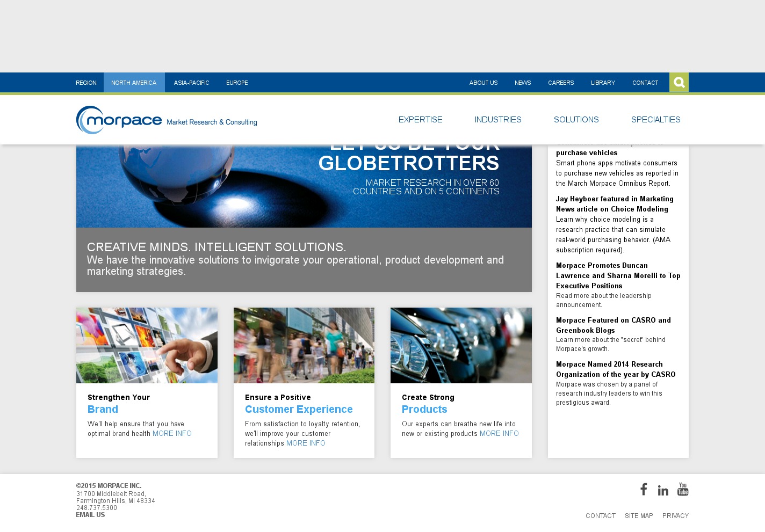Viewport: 765px width, 532px height.
Task: Click the Morpace logo
Action: (167, 120)
